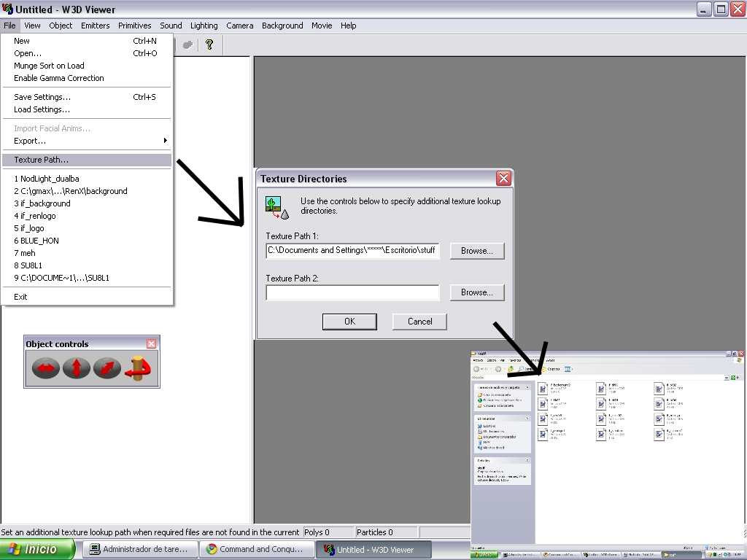The image size is (747, 560).
Task: Click the horizontal arrows object control button
Action: 45,368
